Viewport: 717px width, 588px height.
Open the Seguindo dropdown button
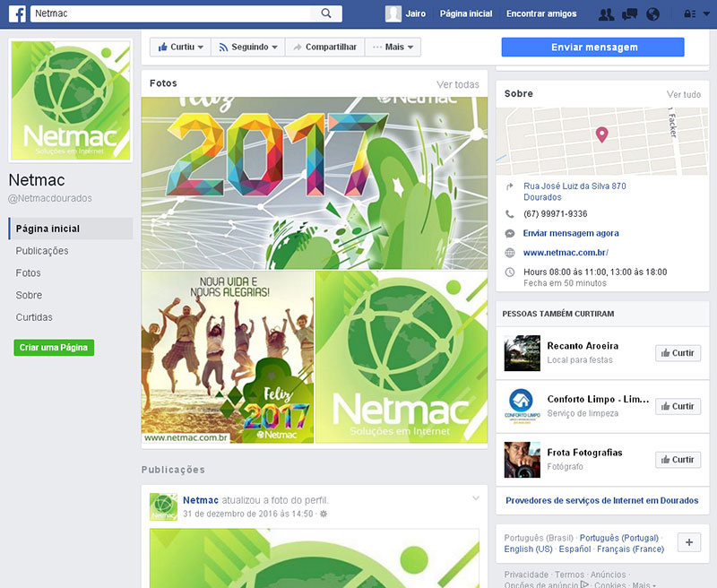[x=248, y=48]
